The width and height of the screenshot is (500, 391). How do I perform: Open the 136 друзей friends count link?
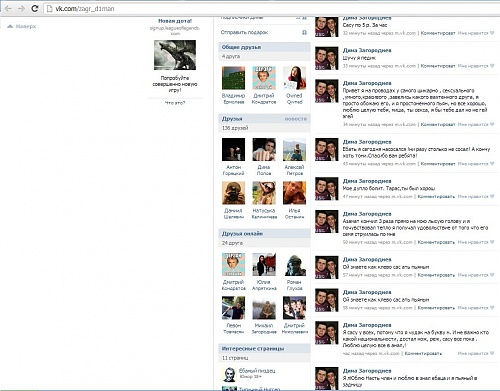[235, 128]
